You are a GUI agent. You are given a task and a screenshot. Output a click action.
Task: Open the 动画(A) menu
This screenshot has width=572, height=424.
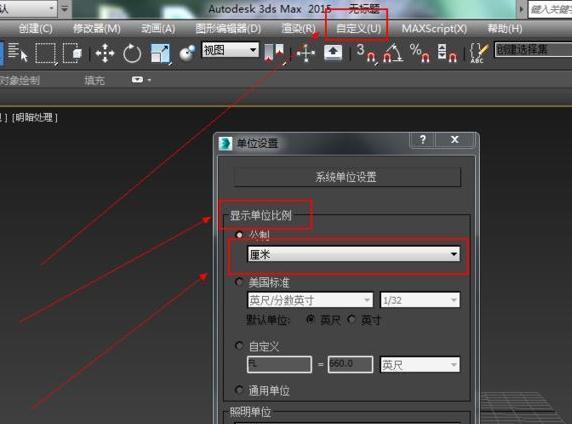click(x=158, y=28)
